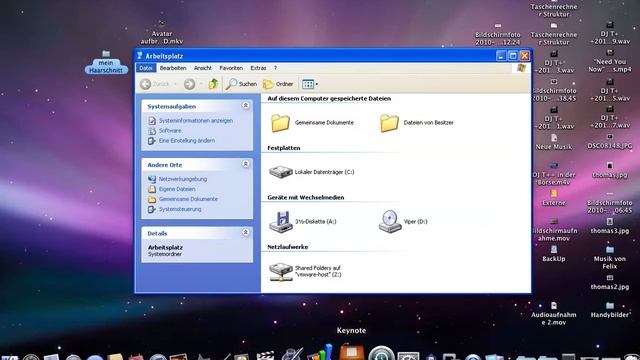
Task: Select thomas2.jpg desktop file
Action: (610, 282)
